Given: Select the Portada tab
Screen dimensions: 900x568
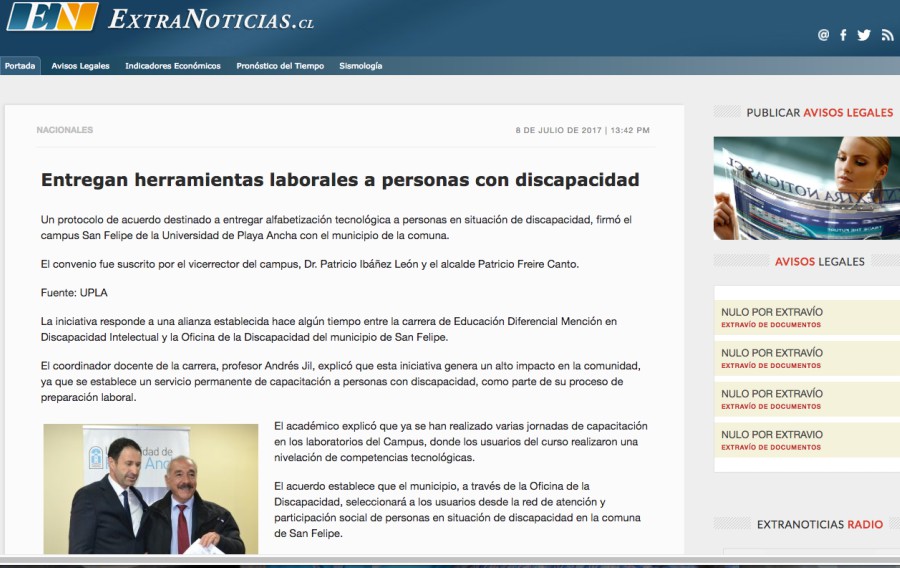Looking at the screenshot, I should (x=20, y=66).
